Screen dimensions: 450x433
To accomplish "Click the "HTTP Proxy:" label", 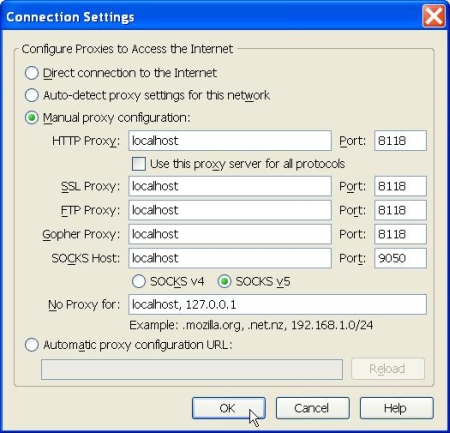I will 86,141.
